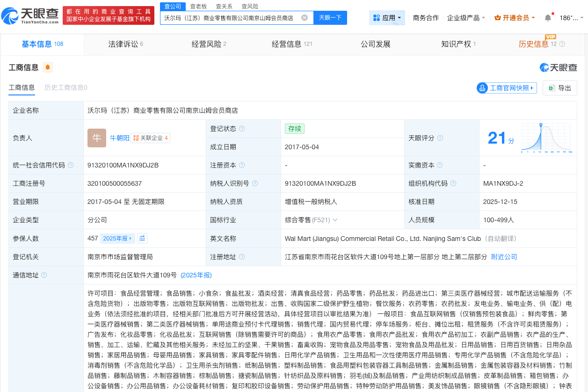The image size is (588, 392).
Task: Expand the 综合零售 (F521) industry chevron
Action: [335, 220]
